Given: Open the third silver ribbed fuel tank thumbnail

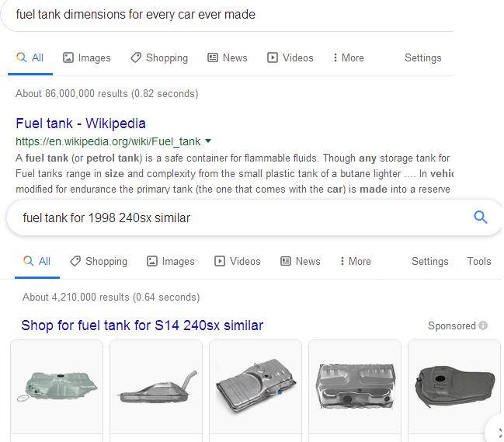Looking at the screenshot, I should pyautogui.click(x=255, y=387).
